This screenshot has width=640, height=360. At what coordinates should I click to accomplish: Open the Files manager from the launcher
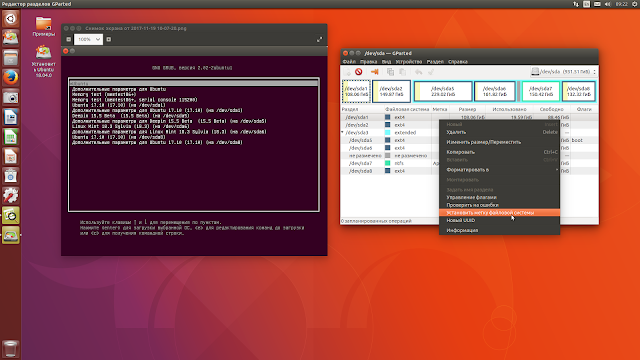(11, 58)
